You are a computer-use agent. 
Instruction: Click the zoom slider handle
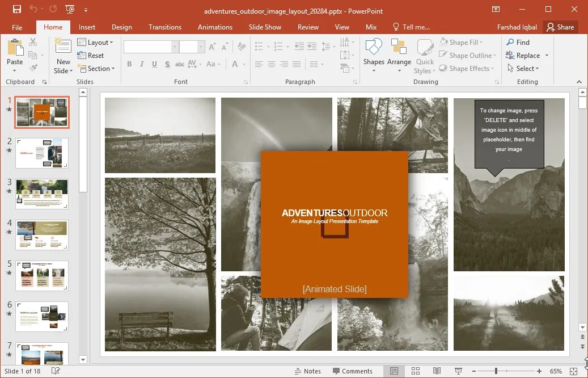pos(496,371)
